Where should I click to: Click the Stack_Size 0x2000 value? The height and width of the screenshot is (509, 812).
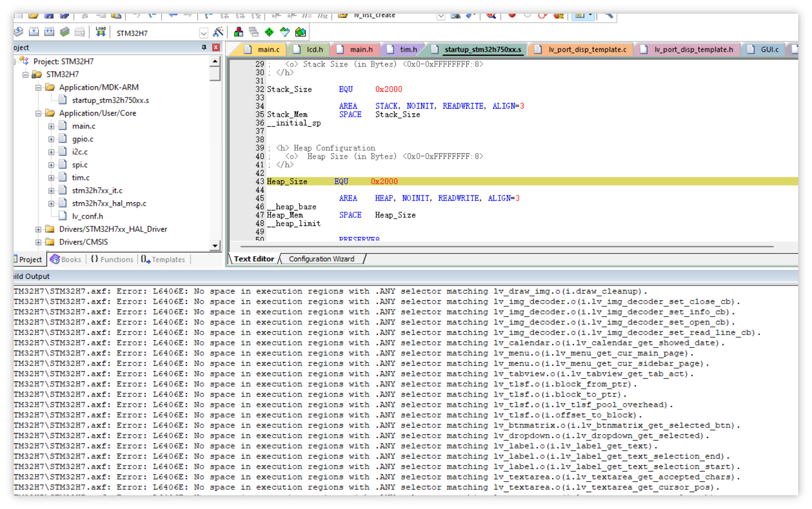pos(389,89)
